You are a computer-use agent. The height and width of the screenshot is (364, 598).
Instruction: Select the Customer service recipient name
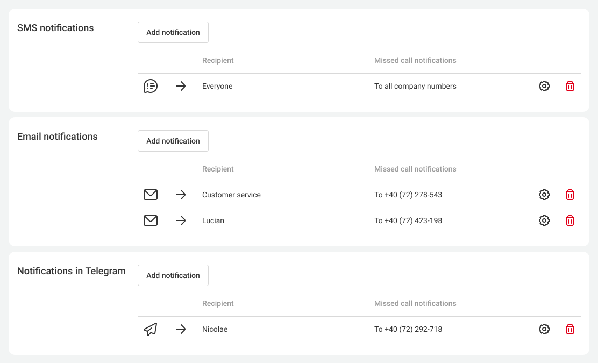coord(231,195)
